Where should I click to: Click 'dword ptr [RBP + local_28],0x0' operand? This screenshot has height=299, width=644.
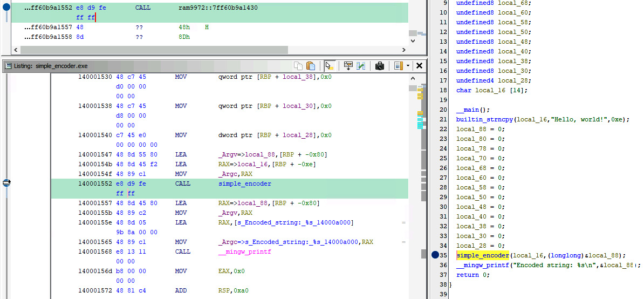click(275, 135)
